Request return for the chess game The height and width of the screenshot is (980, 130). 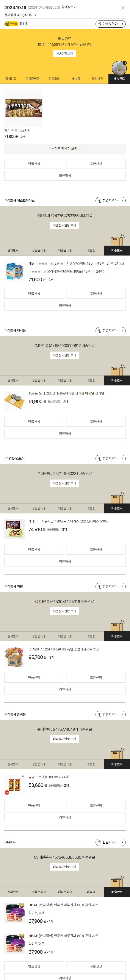click(34, 164)
